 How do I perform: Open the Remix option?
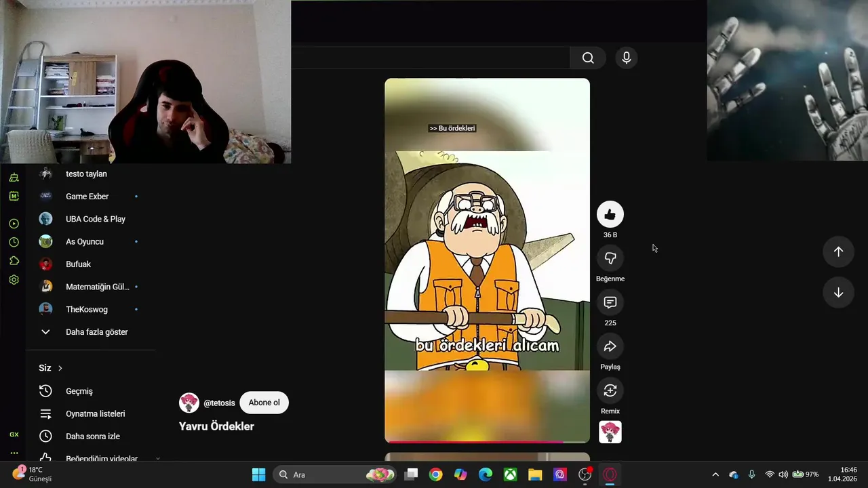point(610,390)
